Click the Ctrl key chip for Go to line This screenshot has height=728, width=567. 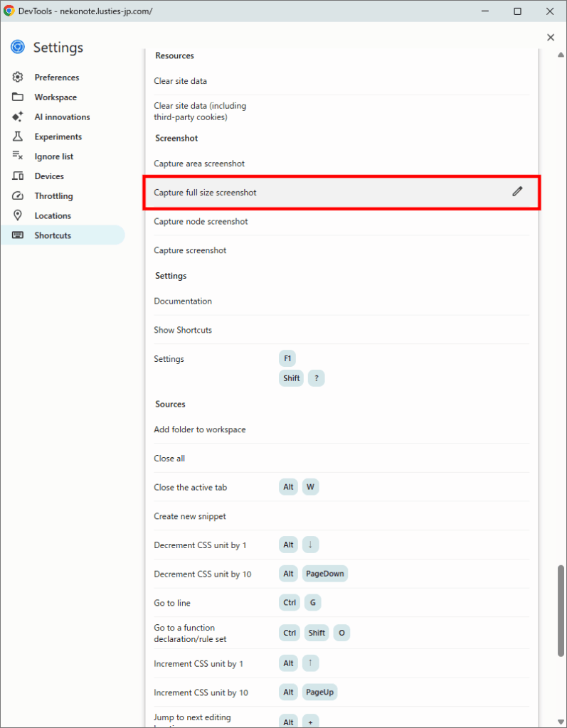[290, 603]
